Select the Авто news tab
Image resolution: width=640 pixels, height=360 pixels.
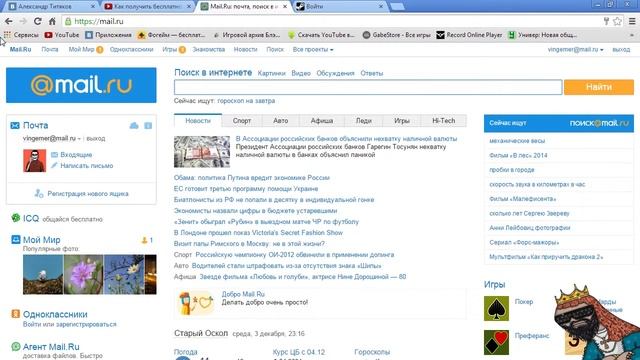tap(280, 121)
